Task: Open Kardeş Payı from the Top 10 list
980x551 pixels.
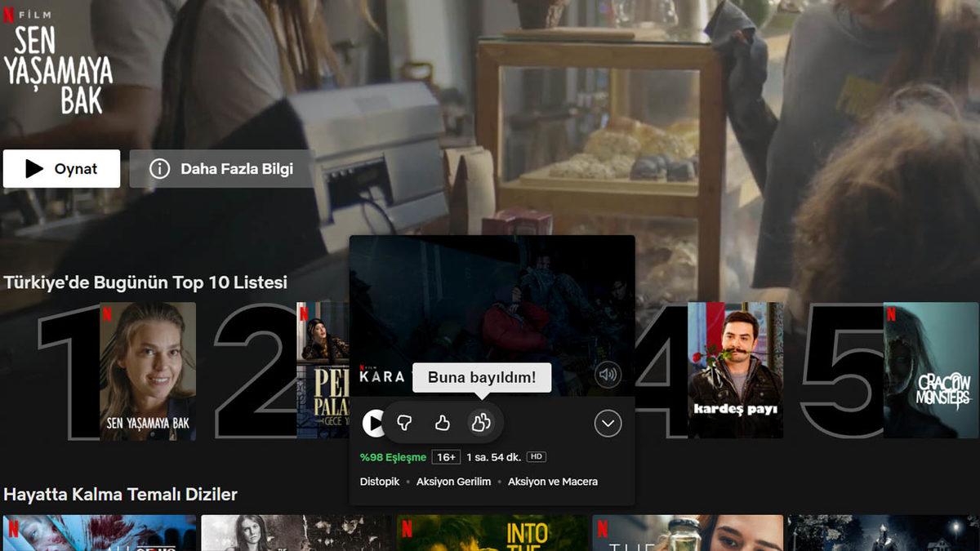Action: (736, 371)
